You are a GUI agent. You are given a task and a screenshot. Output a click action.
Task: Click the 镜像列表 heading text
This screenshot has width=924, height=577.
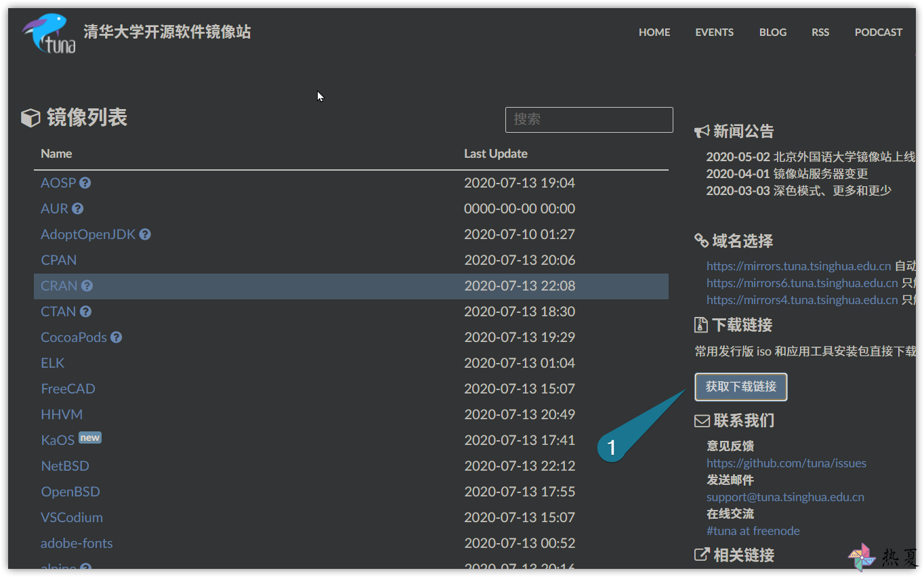coord(87,118)
